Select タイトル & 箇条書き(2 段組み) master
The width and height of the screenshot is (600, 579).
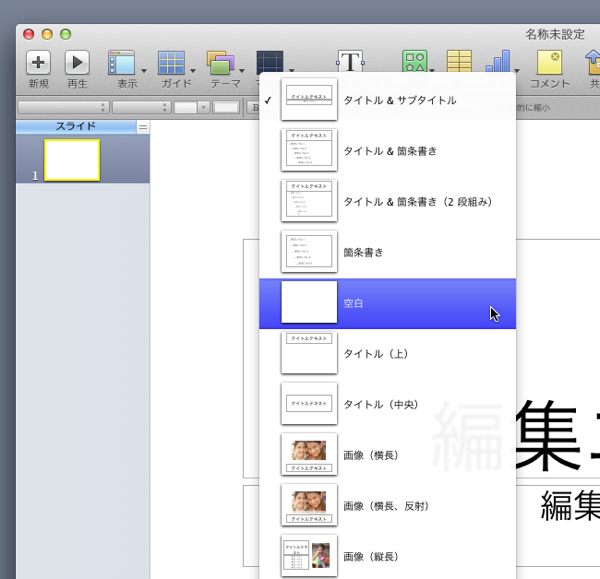387,202
